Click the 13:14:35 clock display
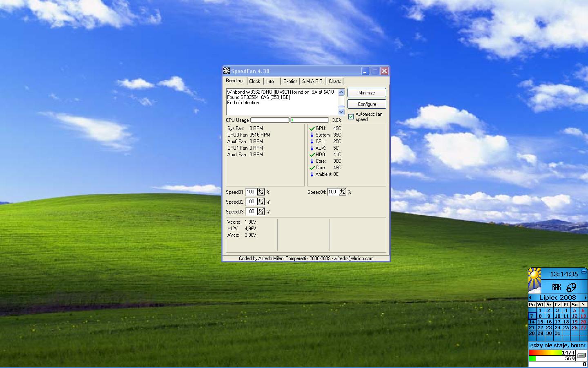 564,274
